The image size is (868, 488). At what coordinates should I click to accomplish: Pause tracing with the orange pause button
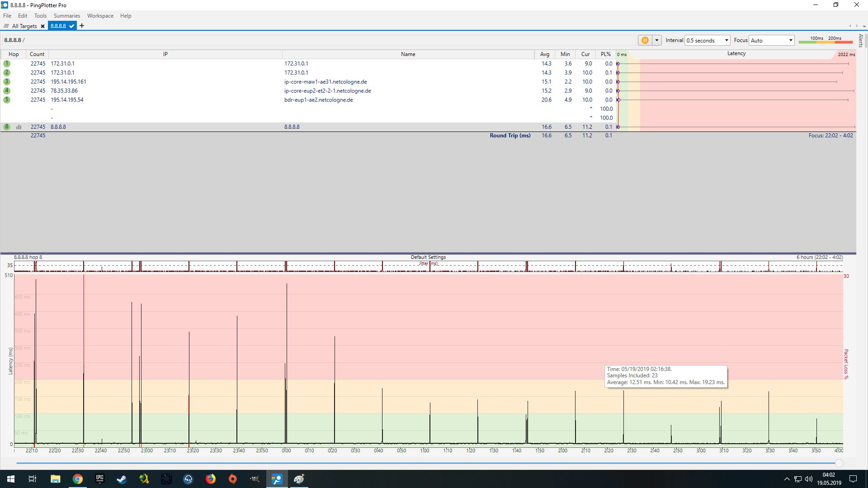pos(645,40)
